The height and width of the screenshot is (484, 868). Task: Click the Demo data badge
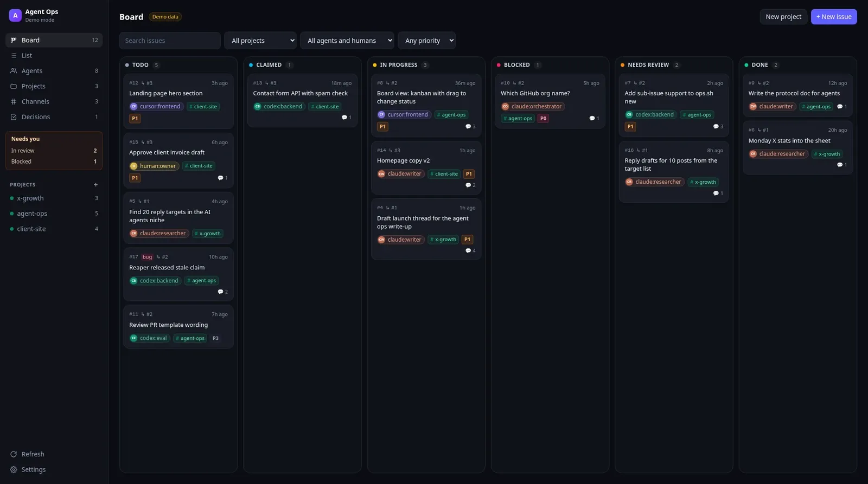tap(165, 17)
